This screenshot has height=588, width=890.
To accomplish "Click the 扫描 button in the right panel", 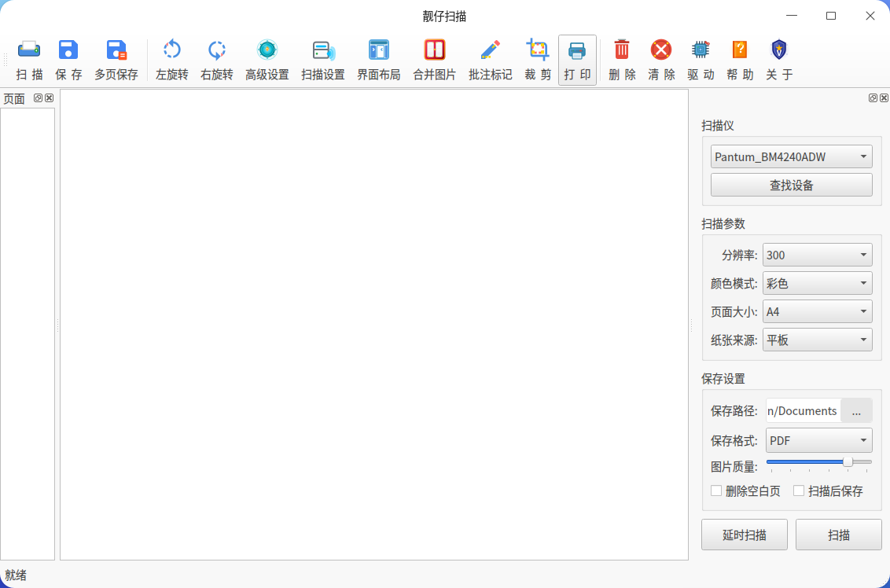I will tap(838, 535).
